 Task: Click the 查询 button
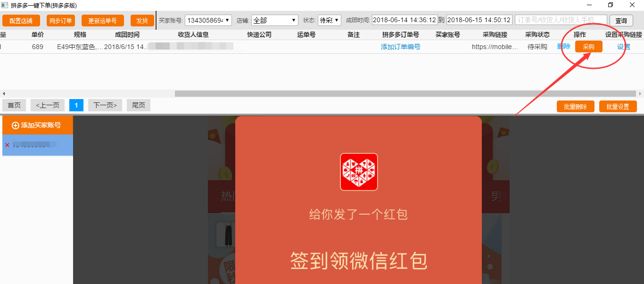pos(621,21)
